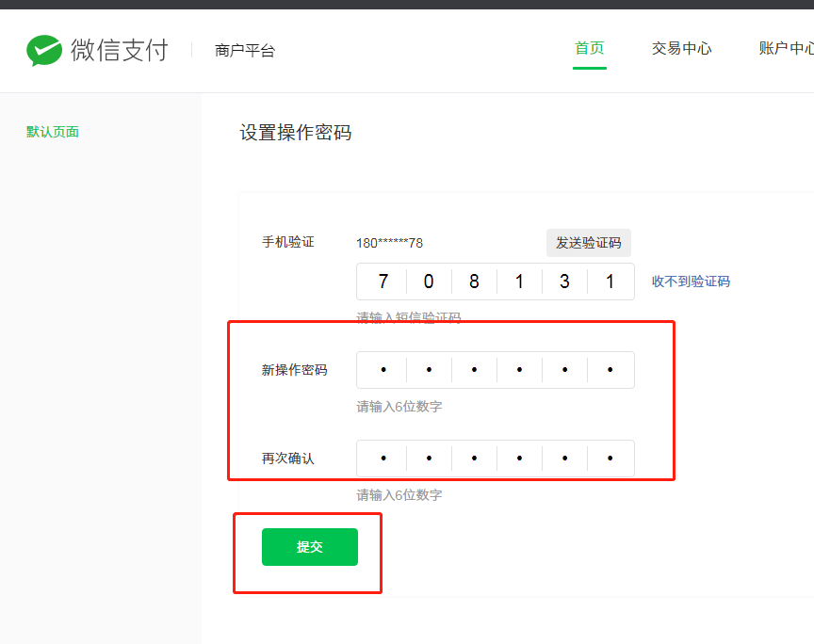Focus the last digit of 再次确认

(x=610, y=459)
